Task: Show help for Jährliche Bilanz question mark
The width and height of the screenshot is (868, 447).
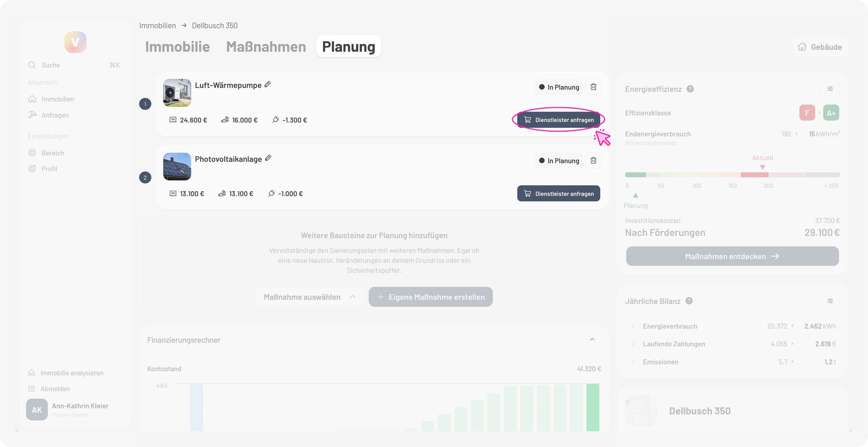Action: (689, 301)
